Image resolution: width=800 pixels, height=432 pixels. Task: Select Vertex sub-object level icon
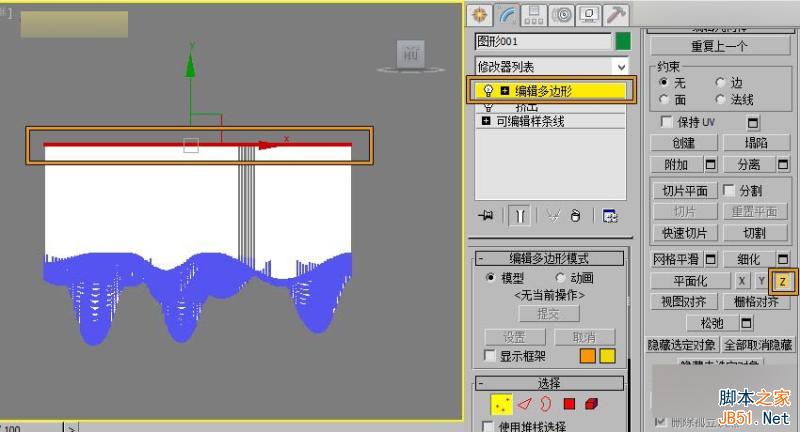point(501,404)
